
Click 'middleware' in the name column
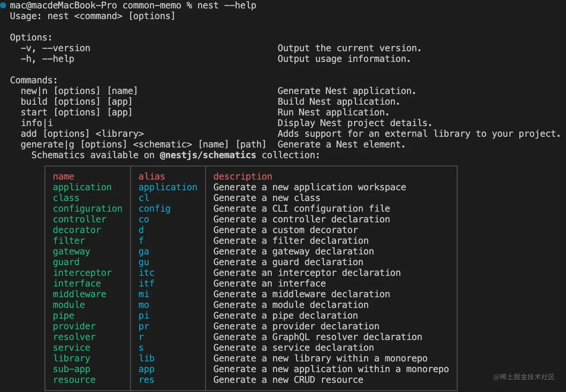tap(80, 294)
